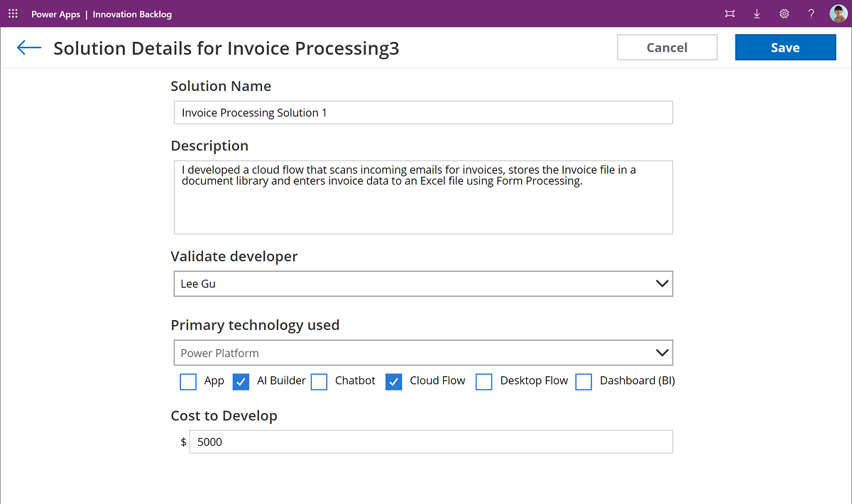Click the Validate developer label
Viewport: 852px width, 504px height.
pyautogui.click(x=234, y=256)
